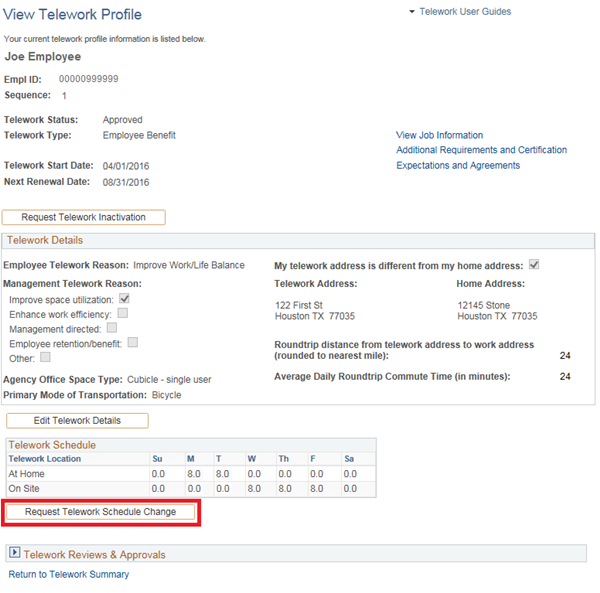The width and height of the screenshot is (600, 593).
Task: Check the Employee retention/benefit checkbox
Action: (133, 342)
